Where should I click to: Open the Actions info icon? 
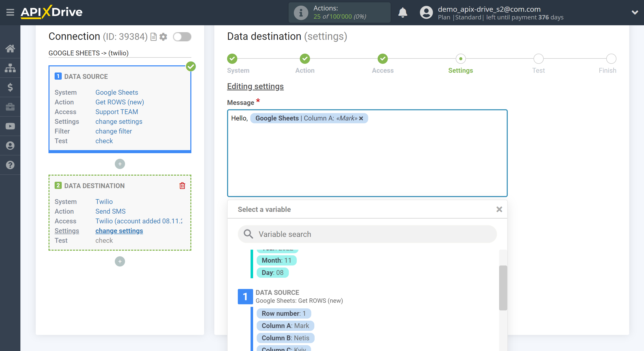pyautogui.click(x=301, y=13)
